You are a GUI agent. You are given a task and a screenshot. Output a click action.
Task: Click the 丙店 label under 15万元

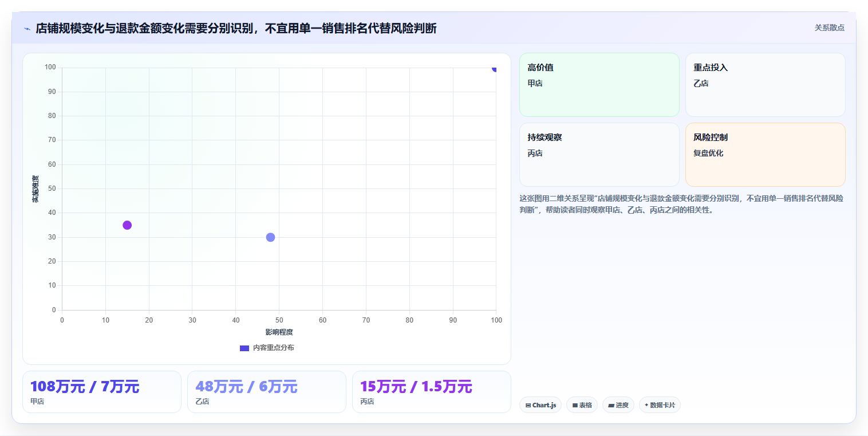click(367, 402)
